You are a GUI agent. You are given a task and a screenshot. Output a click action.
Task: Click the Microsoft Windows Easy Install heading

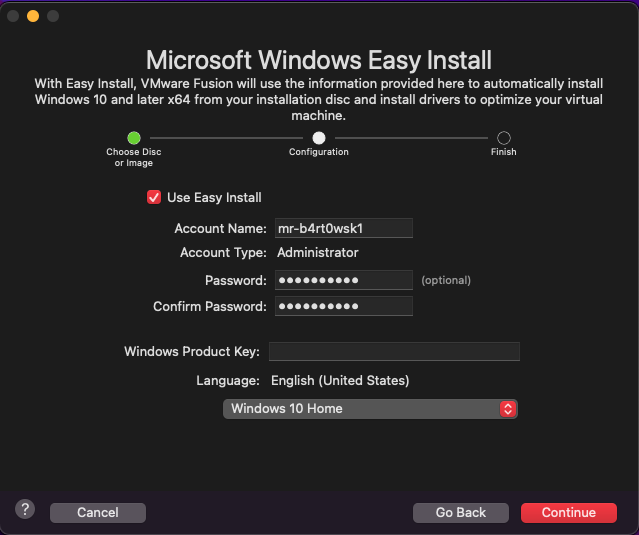(319, 60)
